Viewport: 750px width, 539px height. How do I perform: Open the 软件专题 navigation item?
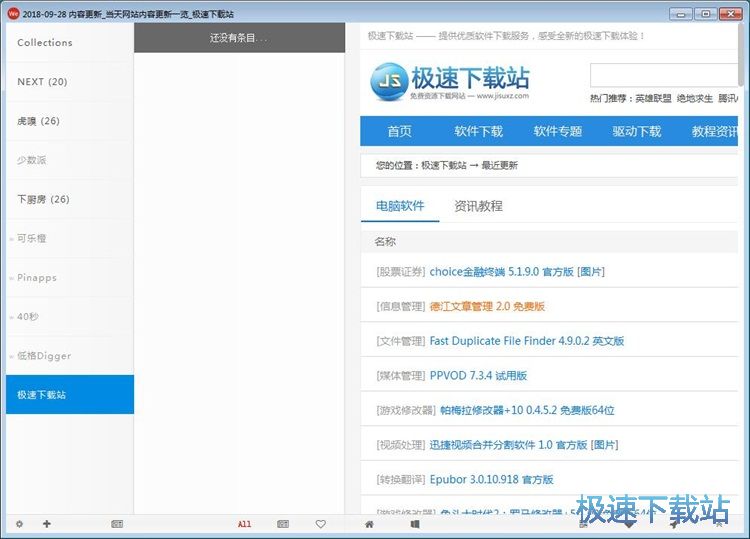coord(558,131)
